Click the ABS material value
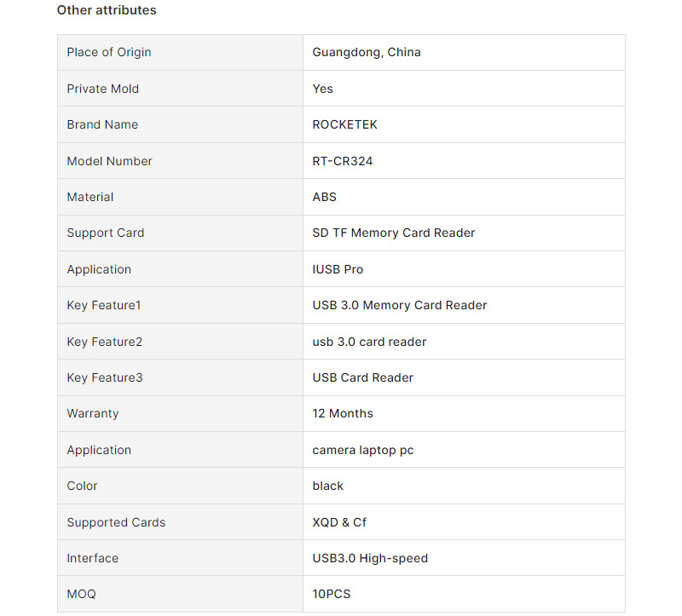This screenshot has width=682, height=616. [325, 197]
